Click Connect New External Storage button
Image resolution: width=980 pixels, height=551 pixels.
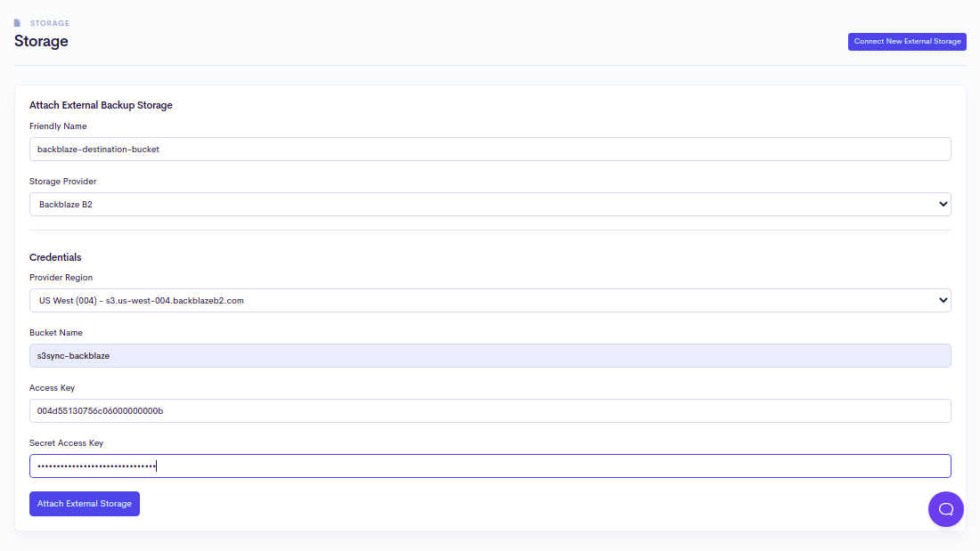coord(907,42)
